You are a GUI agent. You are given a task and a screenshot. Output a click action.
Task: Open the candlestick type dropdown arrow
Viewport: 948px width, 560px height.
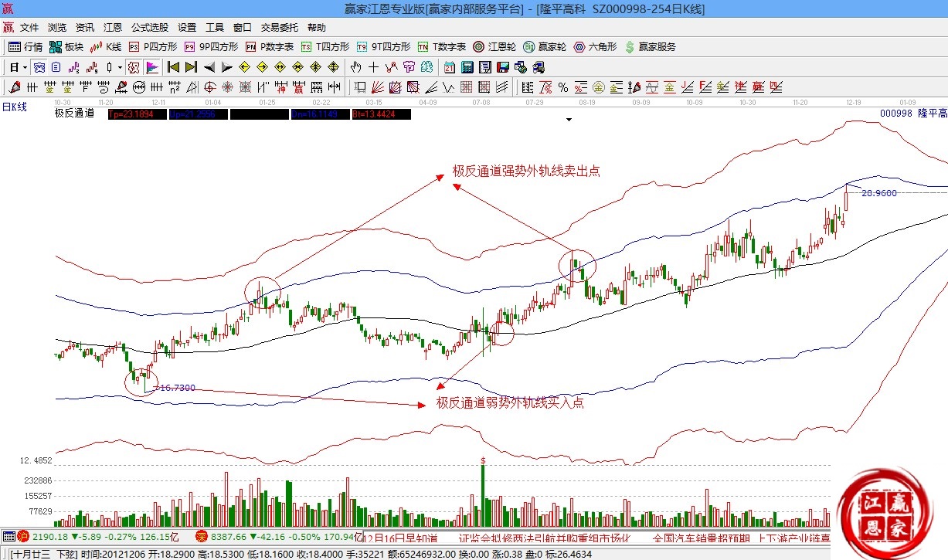(120, 67)
